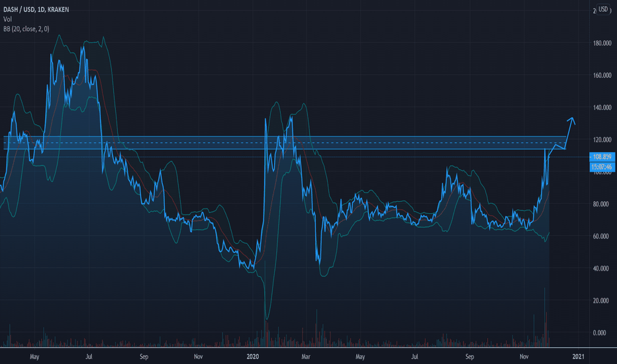Open the BB (20, close, 2, 0) indicator legend
Image resolution: width=617 pixels, height=364 pixels.
26,28
